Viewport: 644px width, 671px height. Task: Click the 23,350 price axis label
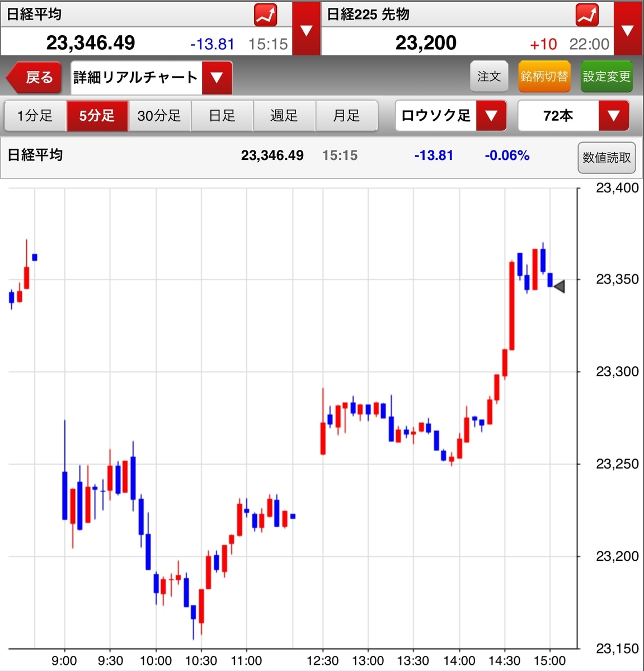(617, 280)
